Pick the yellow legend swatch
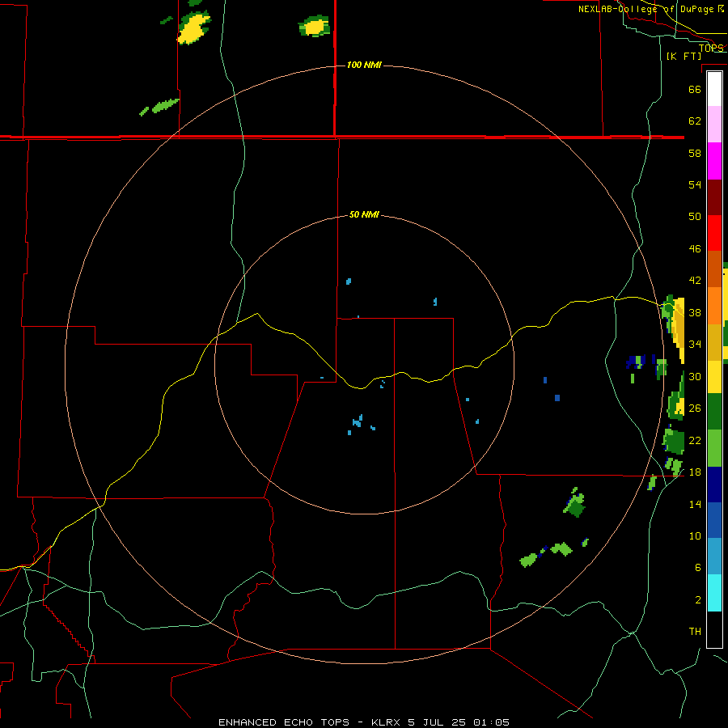728x728 pixels. coord(714,376)
